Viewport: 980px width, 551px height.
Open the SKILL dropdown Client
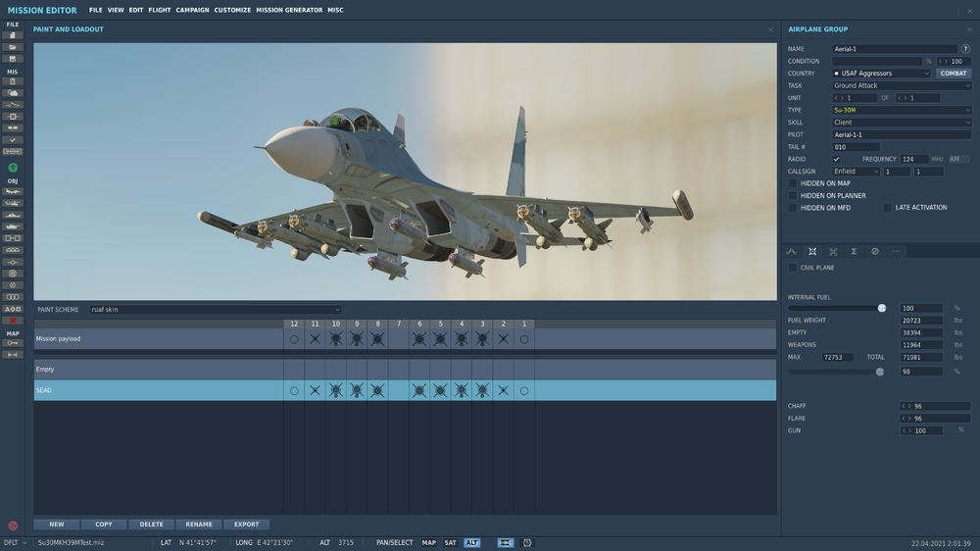(x=902, y=123)
